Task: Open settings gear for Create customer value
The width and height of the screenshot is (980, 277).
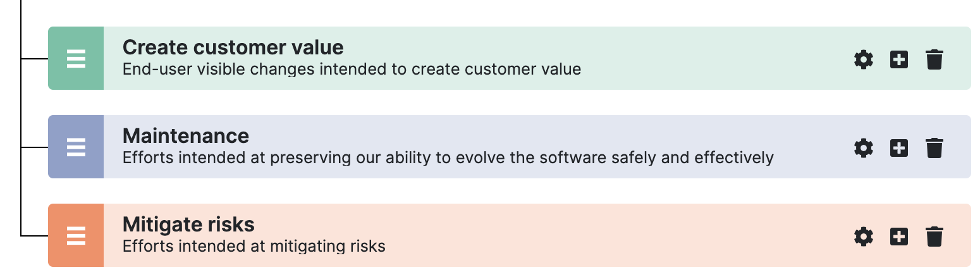Action: pos(863,60)
